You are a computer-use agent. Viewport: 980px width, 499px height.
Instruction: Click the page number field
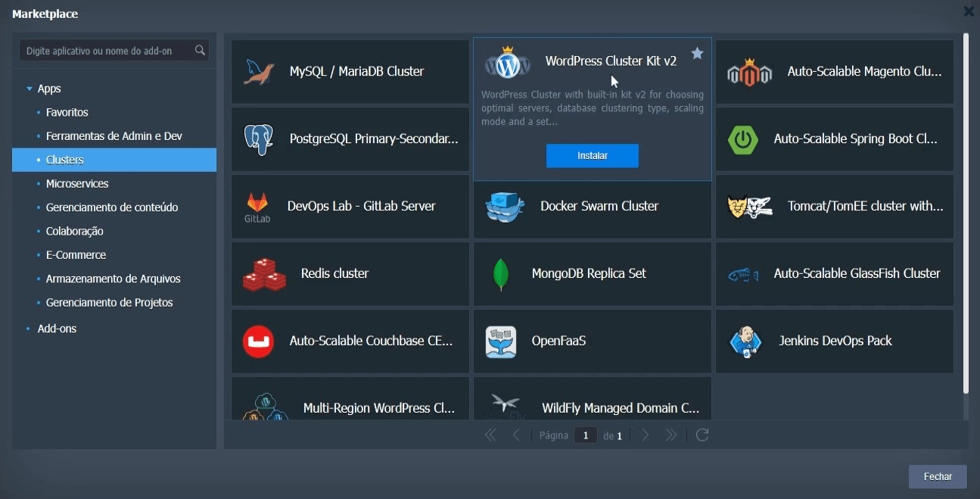tap(586, 435)
